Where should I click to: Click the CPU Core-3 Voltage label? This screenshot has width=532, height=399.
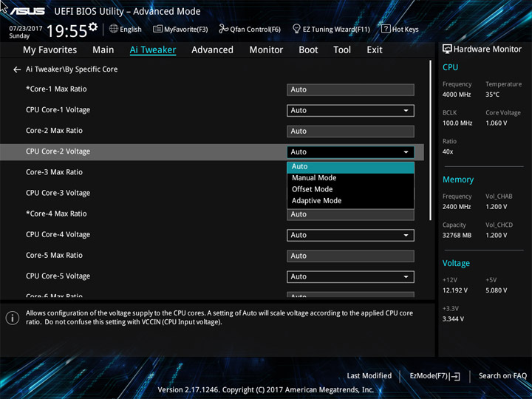(58, 193)
